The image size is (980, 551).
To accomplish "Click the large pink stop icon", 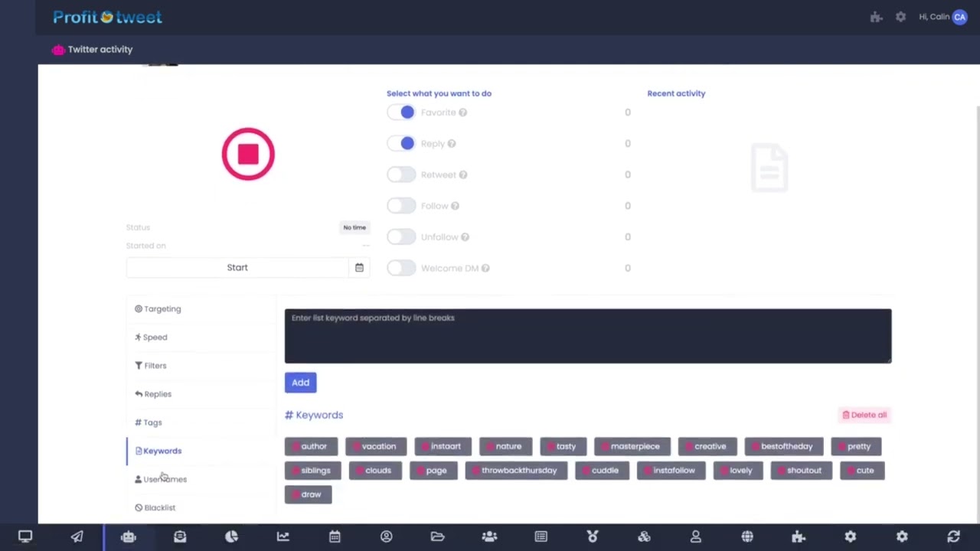I will click(248, 154).
